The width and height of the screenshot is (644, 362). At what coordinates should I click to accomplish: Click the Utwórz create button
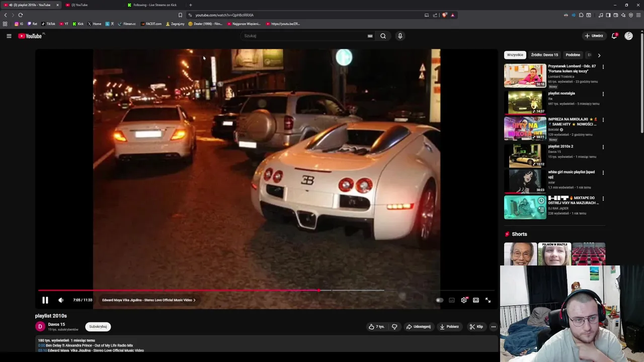coord(594,36)
